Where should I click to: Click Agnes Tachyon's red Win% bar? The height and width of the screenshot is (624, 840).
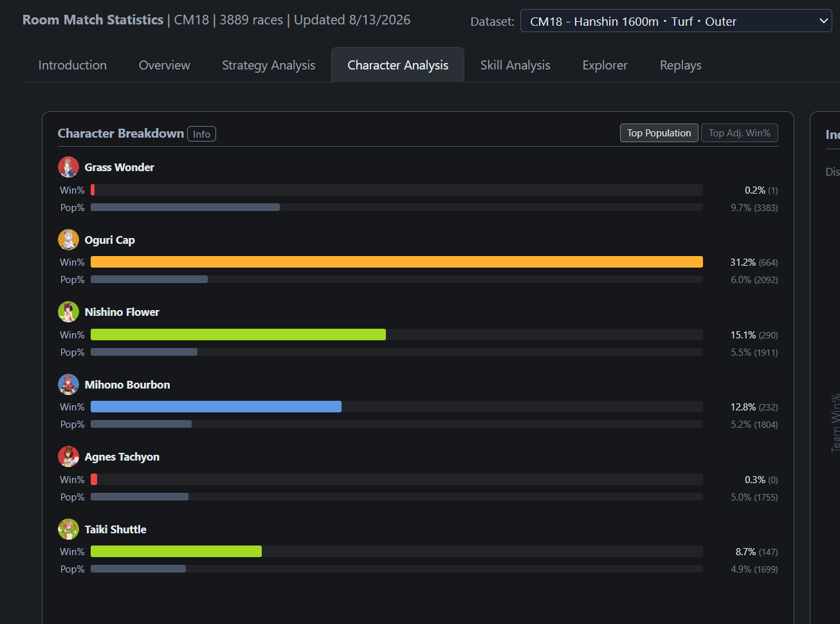coord(94,479)
